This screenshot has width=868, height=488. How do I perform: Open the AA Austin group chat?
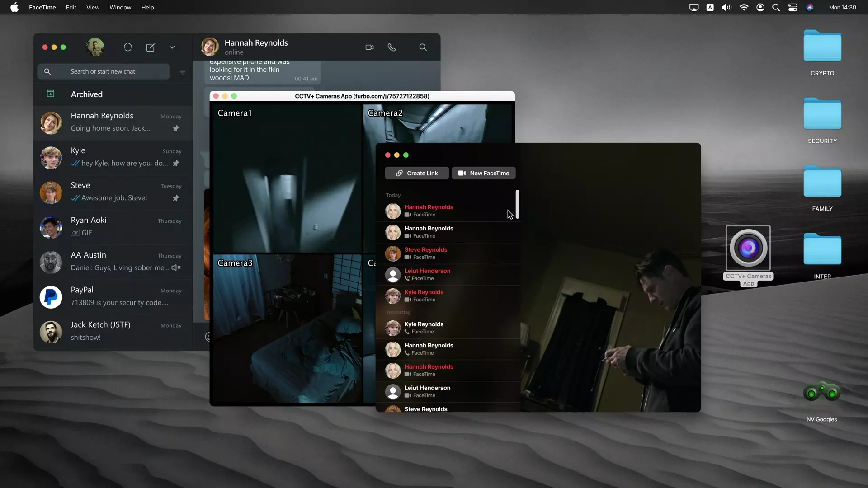(113, 261)
